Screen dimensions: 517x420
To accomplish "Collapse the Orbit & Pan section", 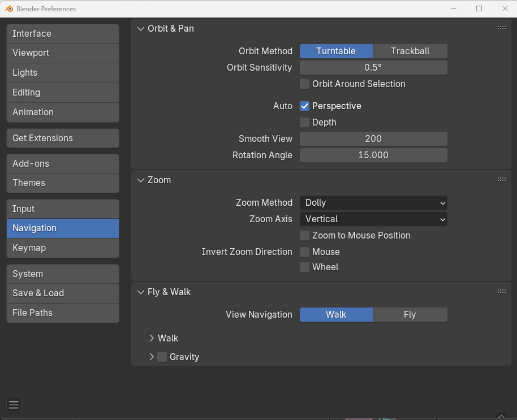I will [141, 29].
